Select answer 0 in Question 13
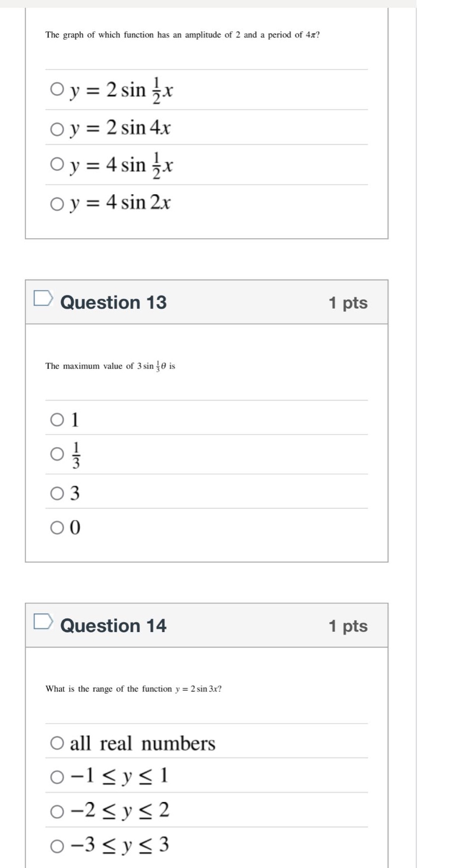 point(57,528)
